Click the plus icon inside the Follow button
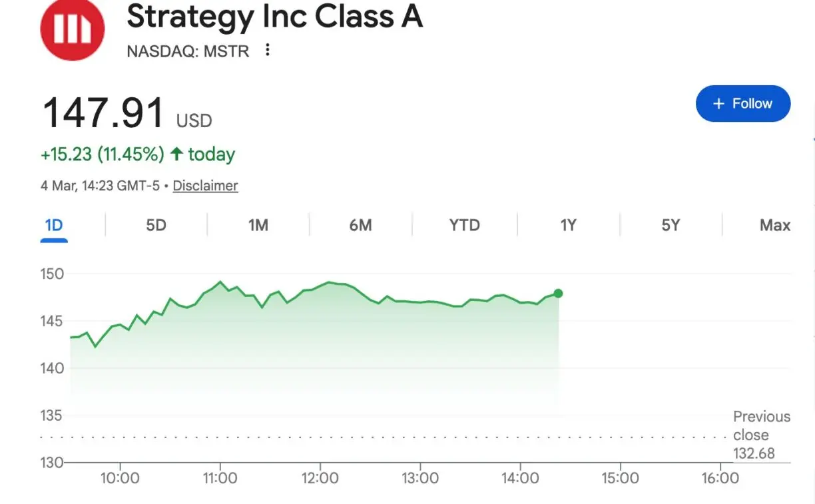The image size is (815, 504). (719, 104)
